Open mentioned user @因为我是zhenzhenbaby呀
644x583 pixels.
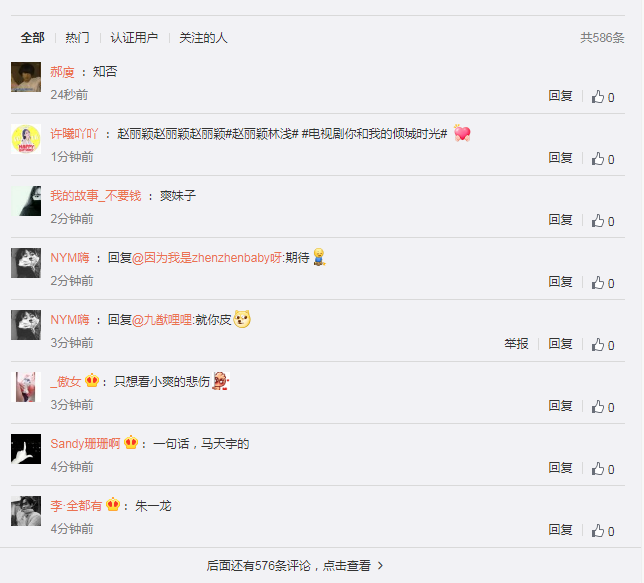207,258
